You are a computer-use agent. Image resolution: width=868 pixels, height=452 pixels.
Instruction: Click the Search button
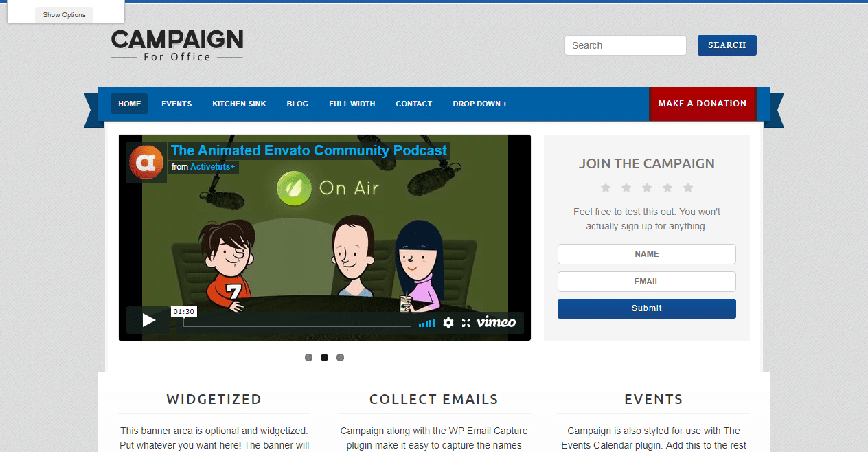point(727,45)
